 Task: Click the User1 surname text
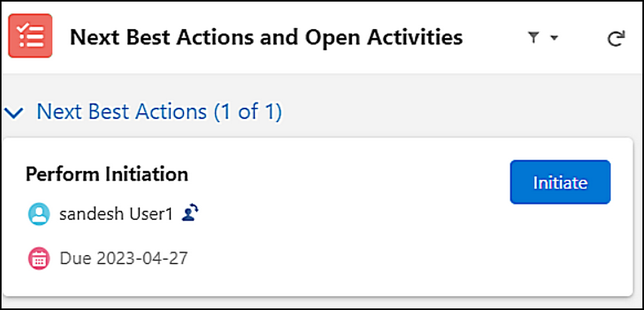[151, 214]
